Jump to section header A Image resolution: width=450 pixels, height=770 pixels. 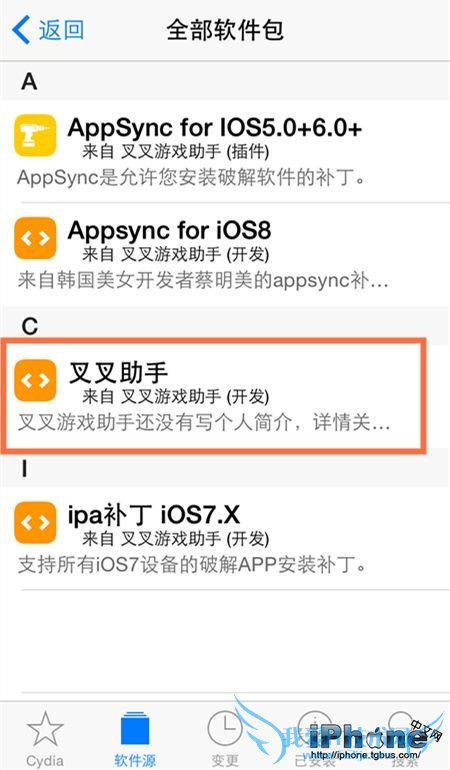pos(29,81)
